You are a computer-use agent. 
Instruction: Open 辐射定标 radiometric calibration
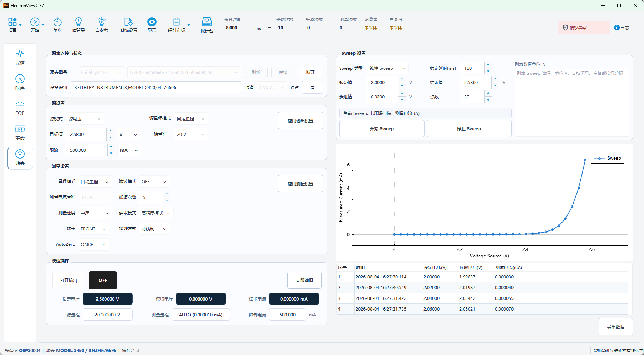click(x=177, y=24)
